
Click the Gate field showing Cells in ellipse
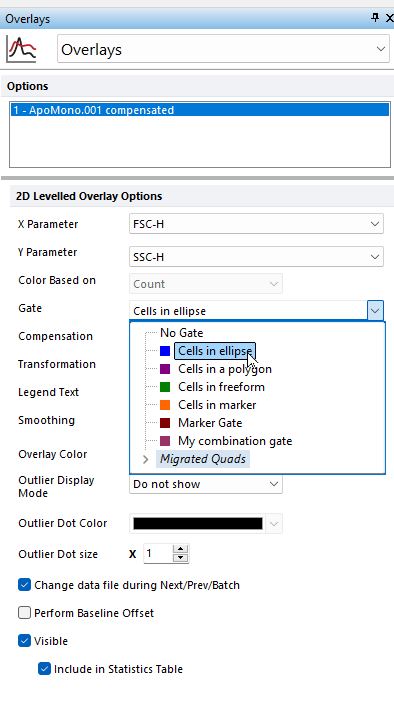click(248, 311)
